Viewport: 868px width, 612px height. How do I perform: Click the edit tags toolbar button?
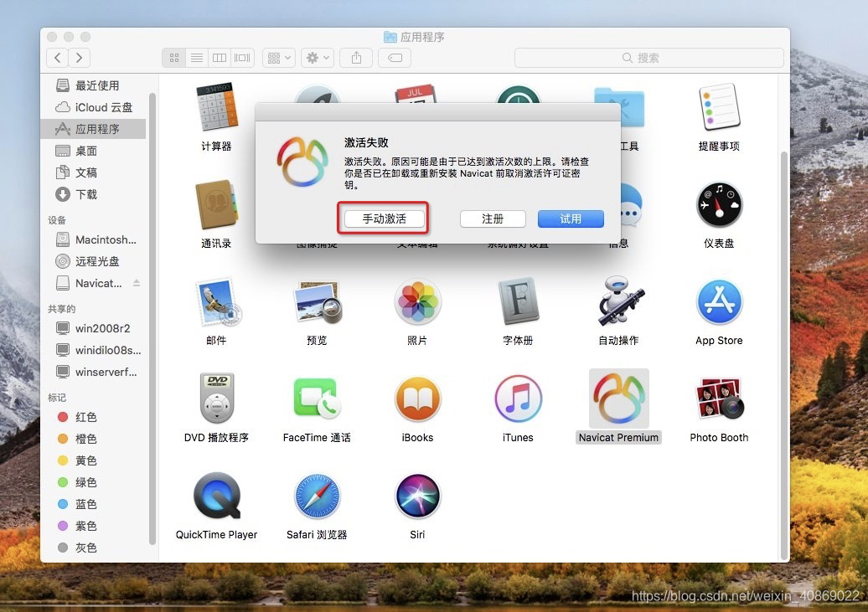tap(395, 58)
